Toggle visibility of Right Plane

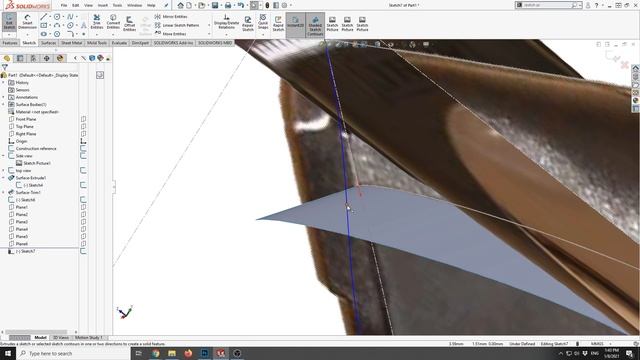(83, 134)
